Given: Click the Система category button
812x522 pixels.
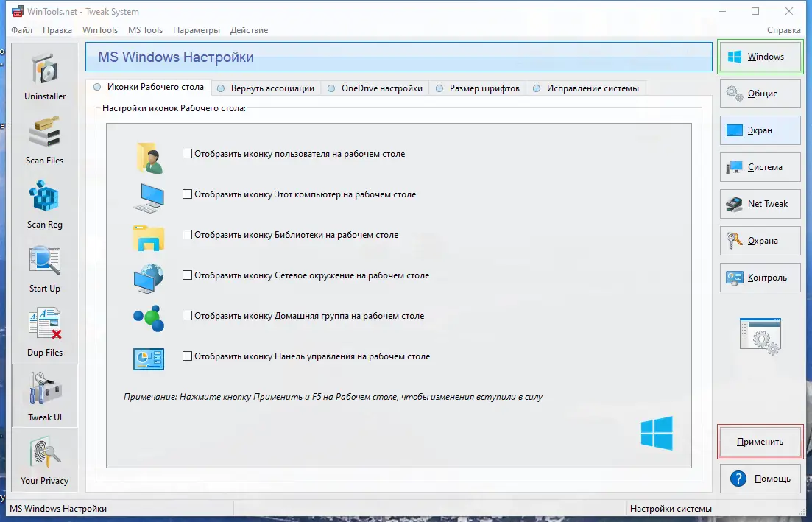Looking at the screenshot, I should pyautogui.click(x=760, y=167).
